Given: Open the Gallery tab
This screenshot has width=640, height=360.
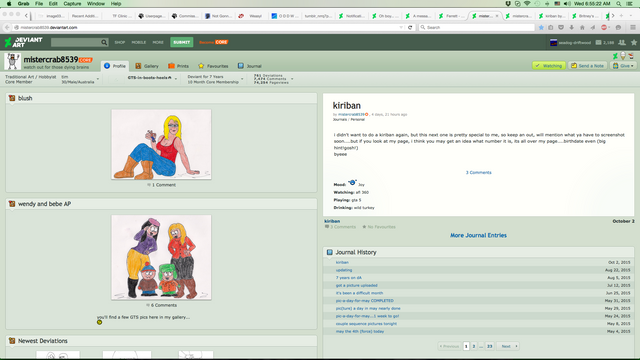Looking at the screenshot, I should (147, 66).
